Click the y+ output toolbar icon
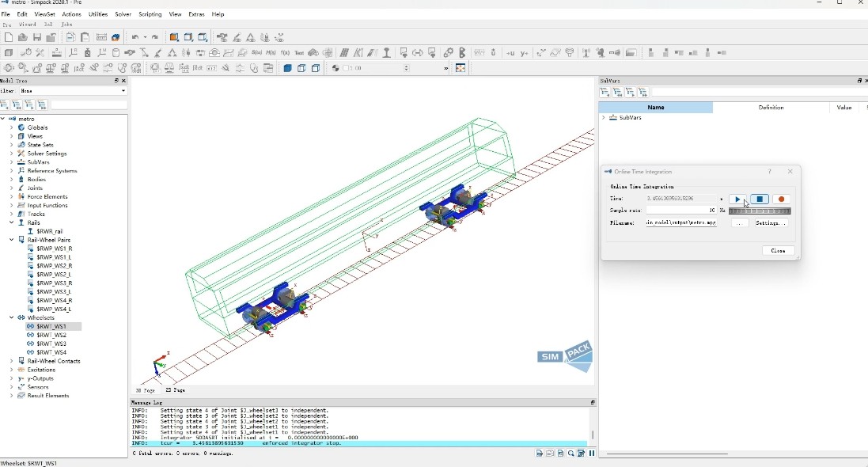 click(524, 52)
